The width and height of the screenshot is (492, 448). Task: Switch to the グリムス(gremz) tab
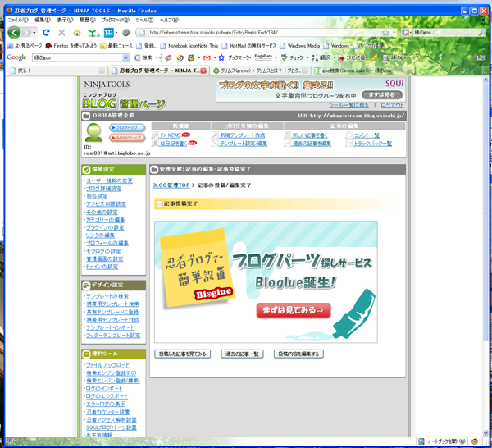[x=260, y=71]
